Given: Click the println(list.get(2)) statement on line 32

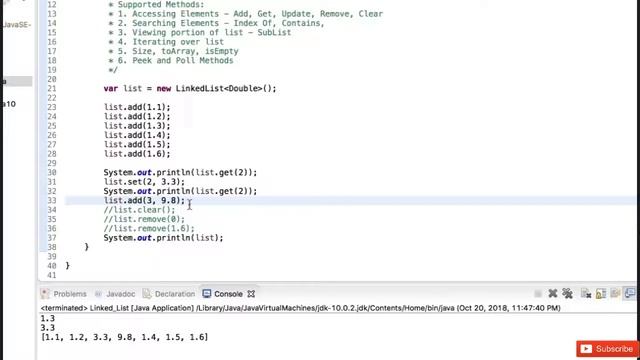Looking at the screenshot, I should pyautogui.click(x=180, y=191).
